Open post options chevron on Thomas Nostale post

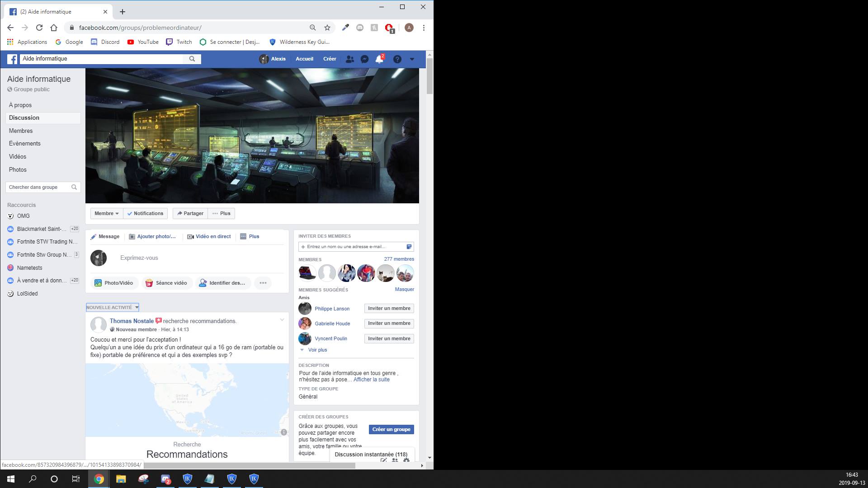click(282, 320)
